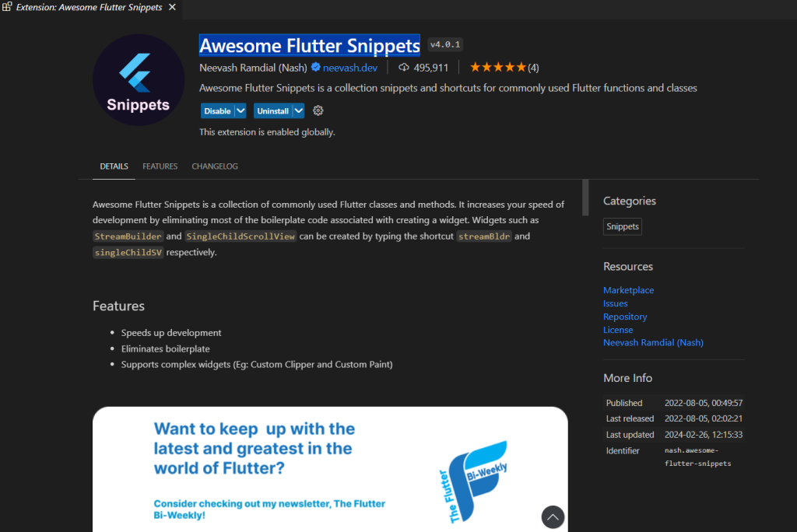797x532 pixels.
Task: Expand the Disable dropdown arrow
Action: [x=241, y=110]
